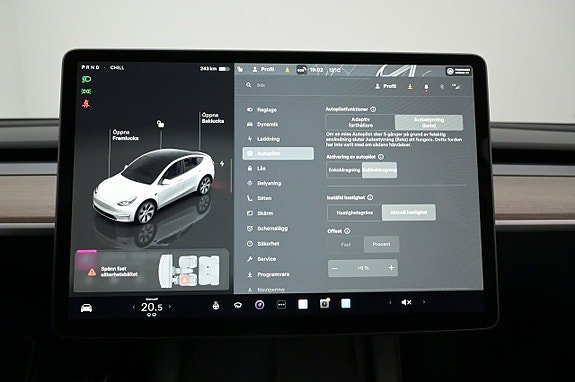Tap the green parking lights indicator

(86, 91)
